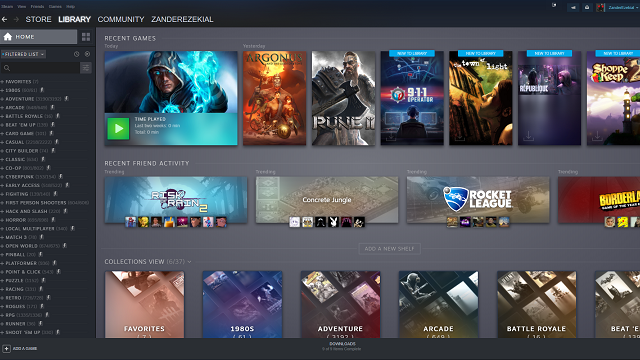Click the Add a Game plus icon
The height and width of the screenshot is (360, 640).
[x=6, y=349]
